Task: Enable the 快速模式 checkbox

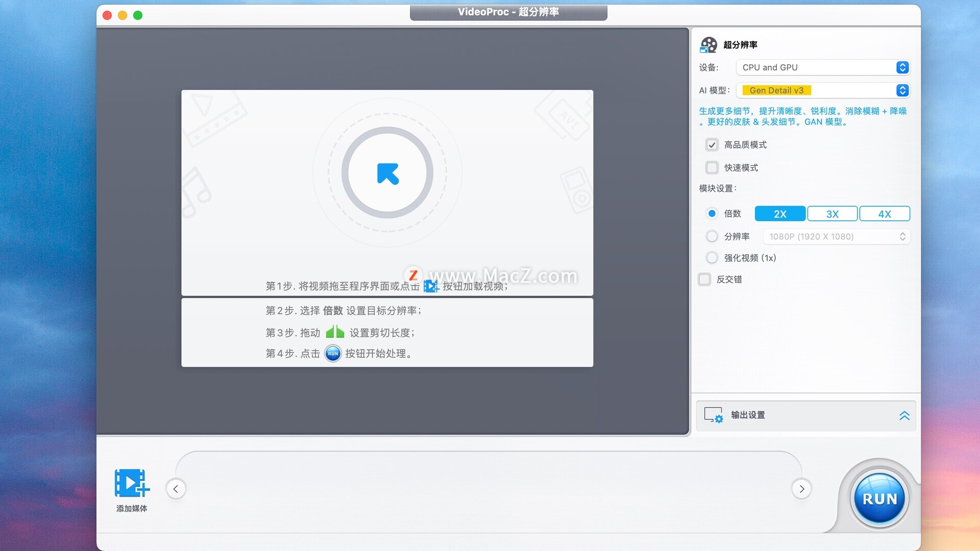Action: click(x=712, y=168)
